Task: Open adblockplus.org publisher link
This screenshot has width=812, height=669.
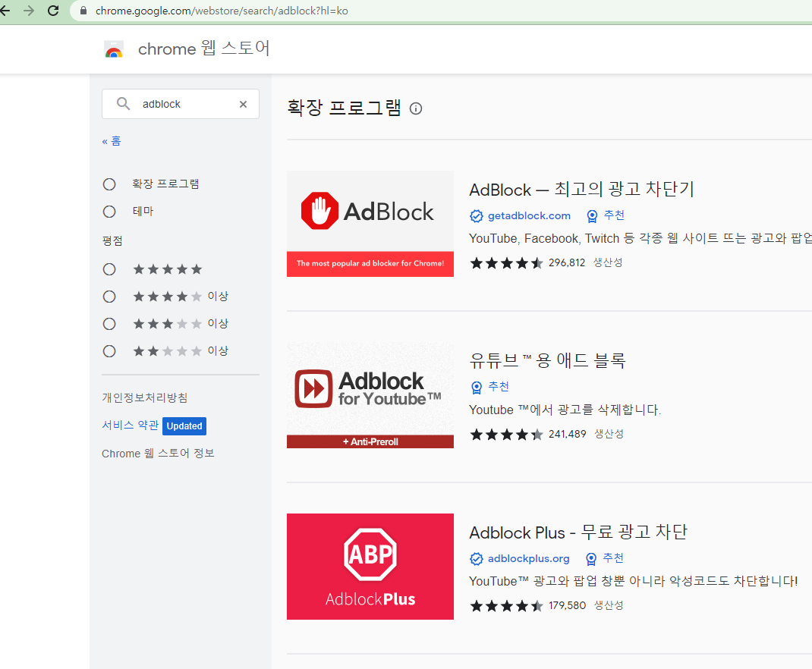Action: [x=529, y=558]
